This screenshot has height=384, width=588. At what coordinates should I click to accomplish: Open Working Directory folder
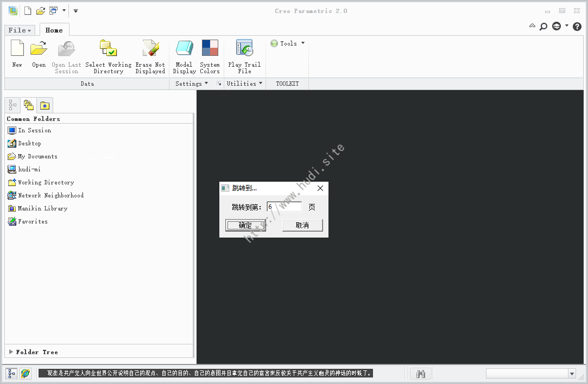(x=41, y=182)
